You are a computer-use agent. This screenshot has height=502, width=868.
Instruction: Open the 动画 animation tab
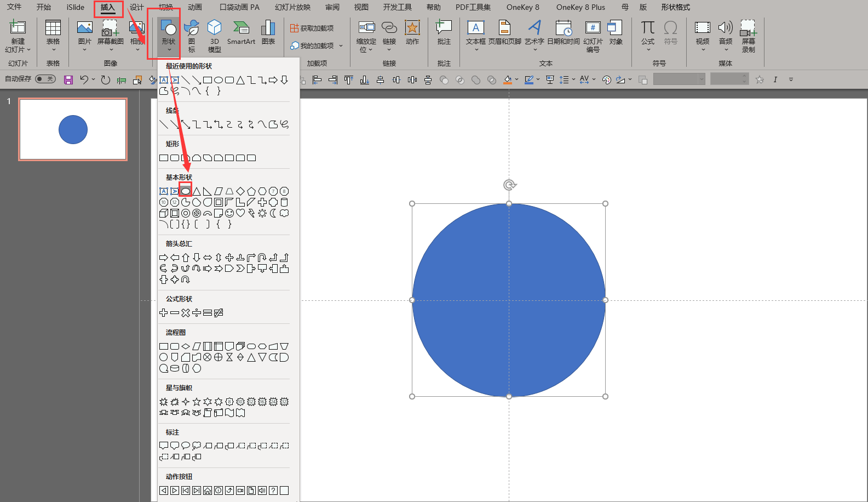(x=195, y=7)
